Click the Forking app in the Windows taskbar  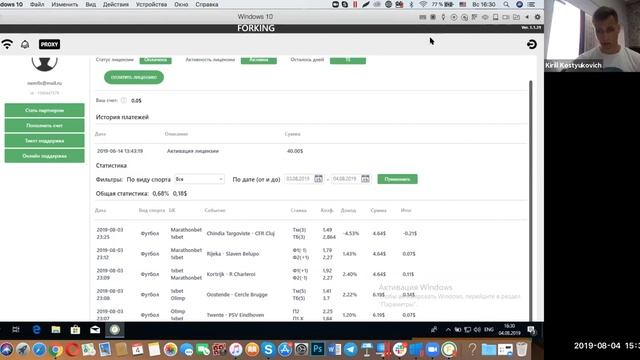[115, 329]
